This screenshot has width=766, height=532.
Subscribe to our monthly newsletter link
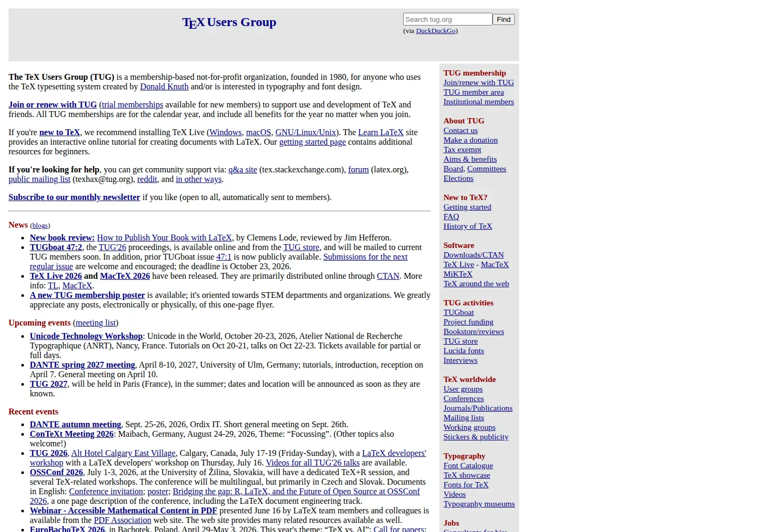(x=74, y=197)
